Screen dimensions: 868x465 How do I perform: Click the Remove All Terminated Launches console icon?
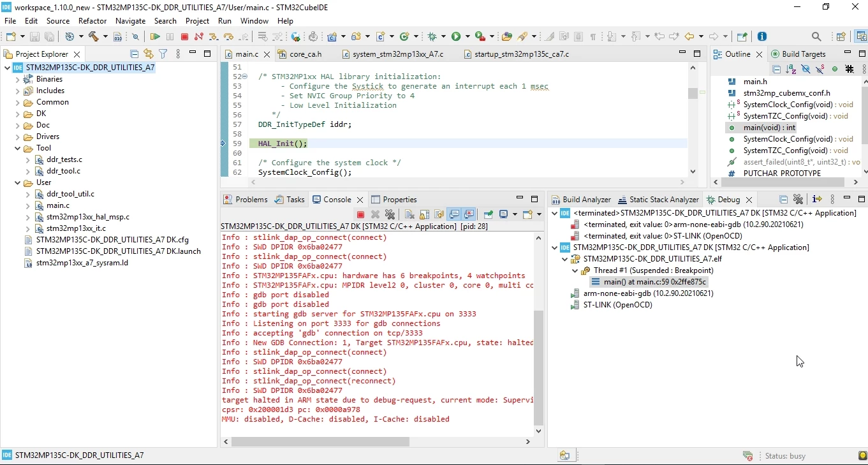click(x=390, y=214)
